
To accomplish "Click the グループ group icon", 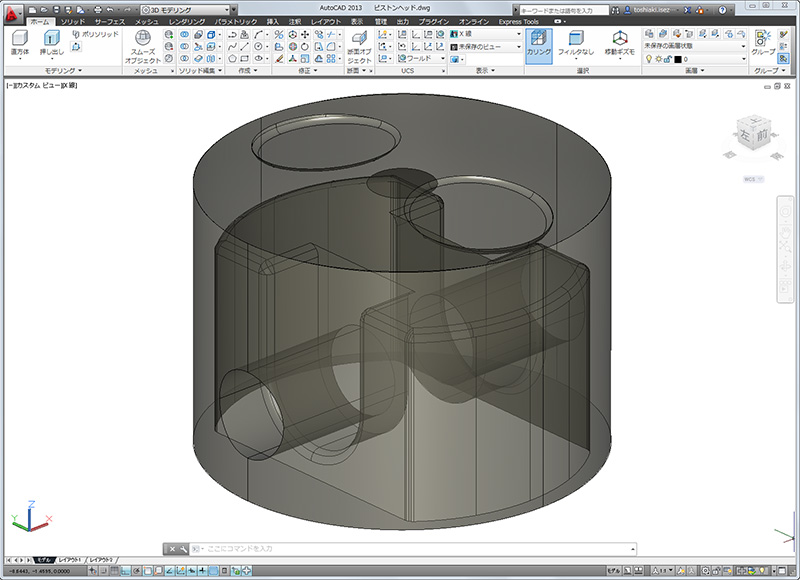I will 763,40.
